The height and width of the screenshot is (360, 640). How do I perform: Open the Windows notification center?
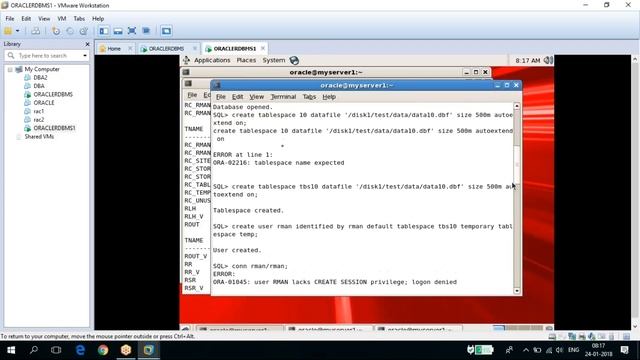[x=624, y=350]
